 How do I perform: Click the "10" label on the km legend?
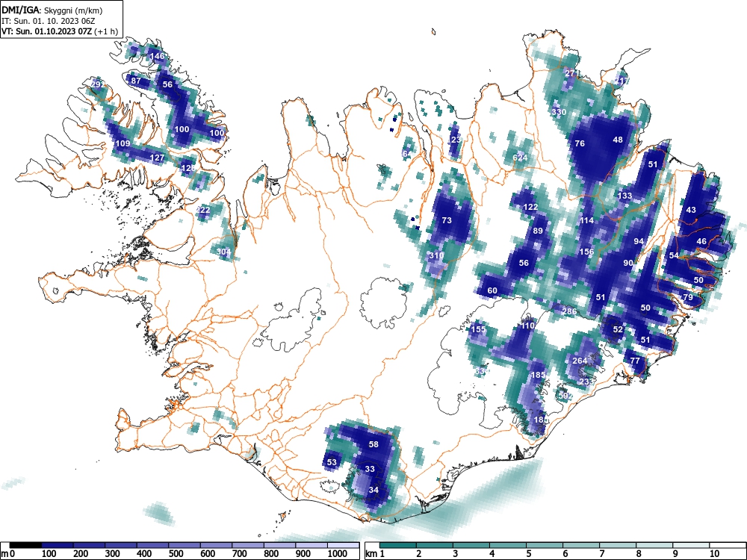coord(715,554)
